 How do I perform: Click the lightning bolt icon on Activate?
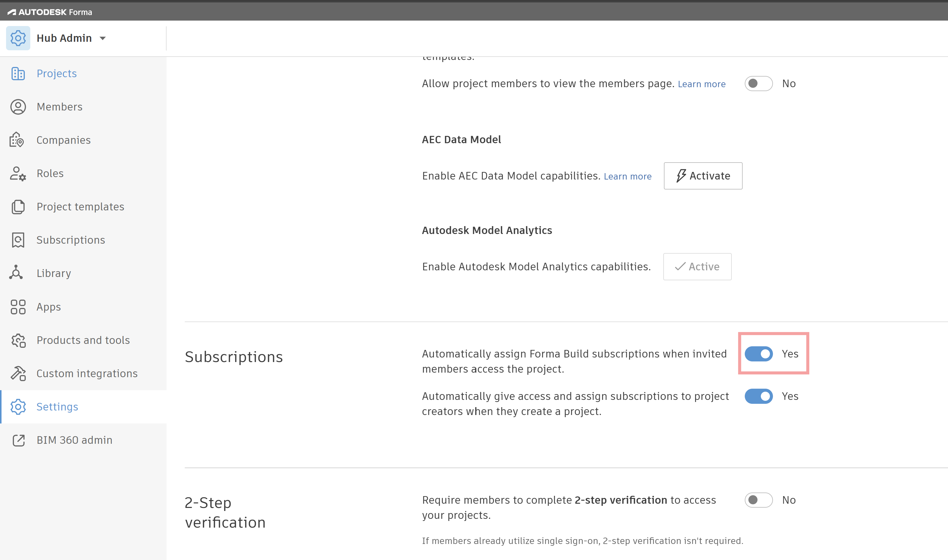(x=681, y=176)
